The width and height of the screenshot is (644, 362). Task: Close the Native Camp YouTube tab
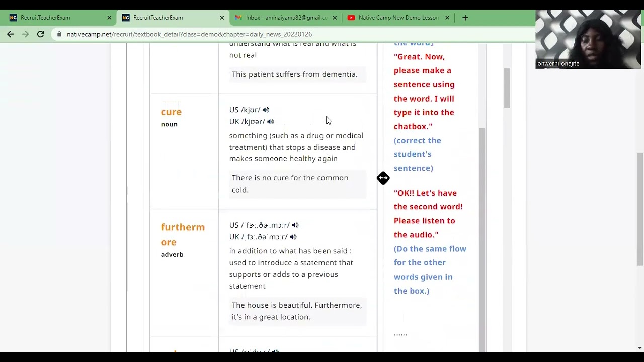click(x=447, y=18)
